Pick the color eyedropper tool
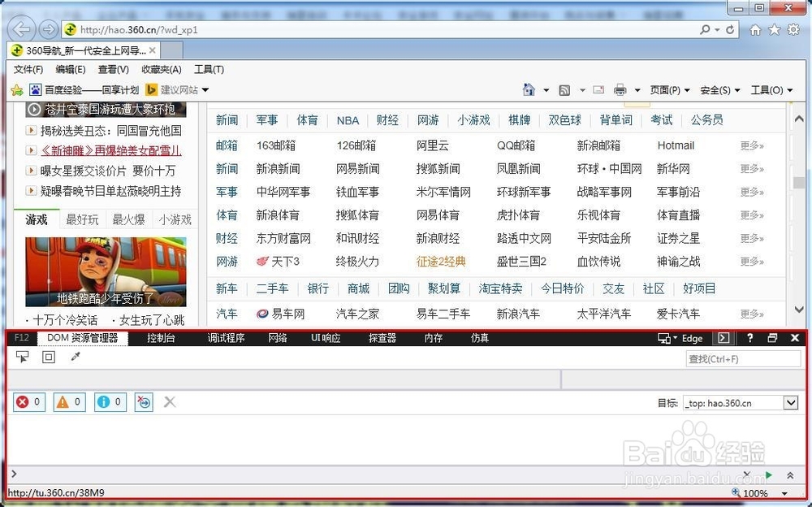This screenshot has height=507, width=812. (x=76, y=357)
